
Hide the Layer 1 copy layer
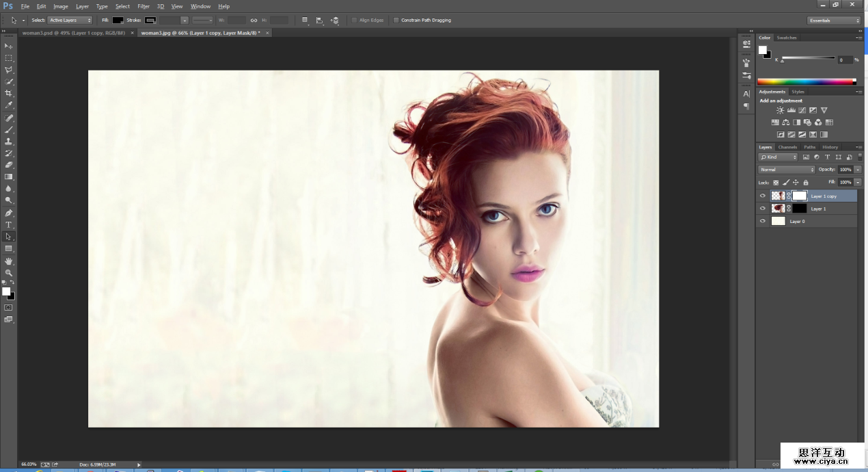coord(763,196)
